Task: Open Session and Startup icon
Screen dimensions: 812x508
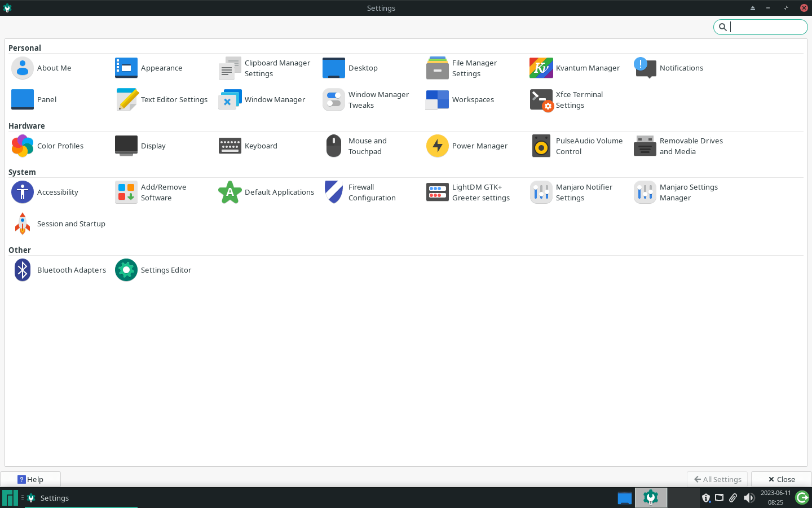Action: [23, 224]
